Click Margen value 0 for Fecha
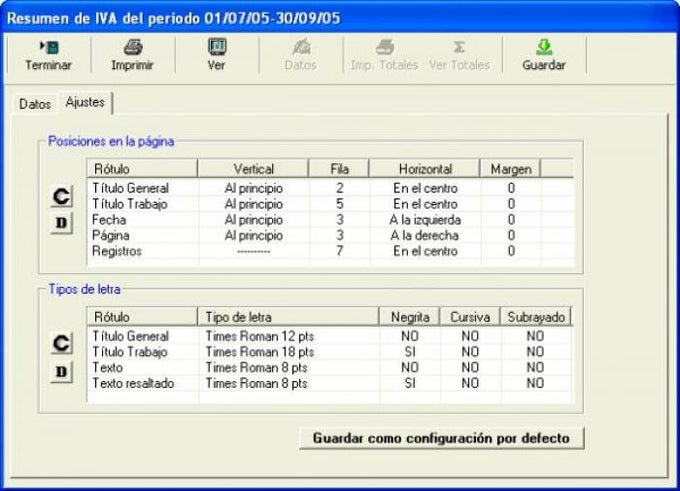The width and height of the screenshot is (680, 491). click(x=511, y=220)
